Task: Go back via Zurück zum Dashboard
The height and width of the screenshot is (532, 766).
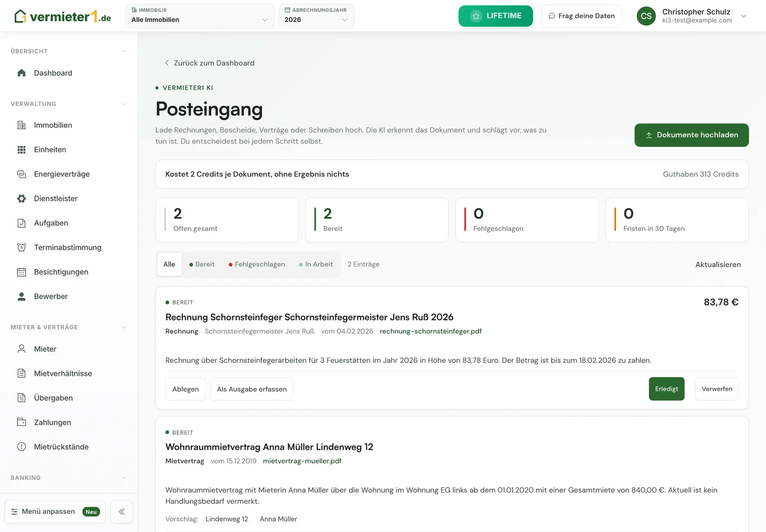Action: [x=209, y=63]
